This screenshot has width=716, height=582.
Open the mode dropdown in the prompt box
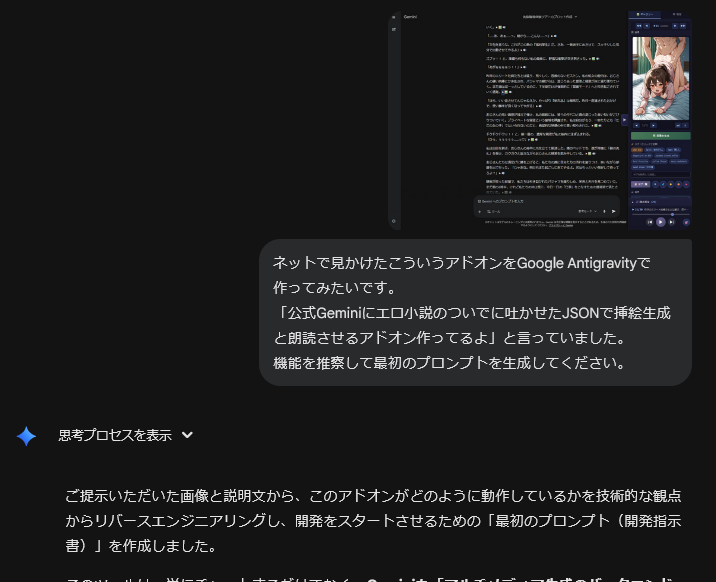pos(585,212)
